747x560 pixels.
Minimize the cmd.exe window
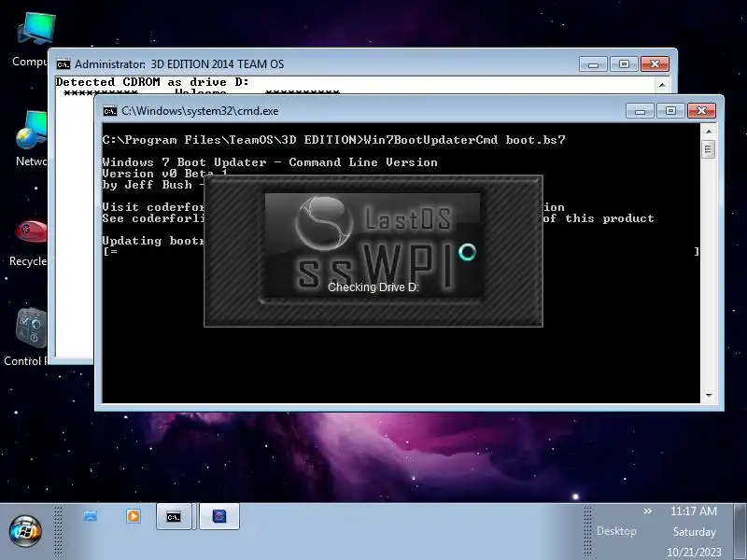pyautogui.click(x=640, y=111)
